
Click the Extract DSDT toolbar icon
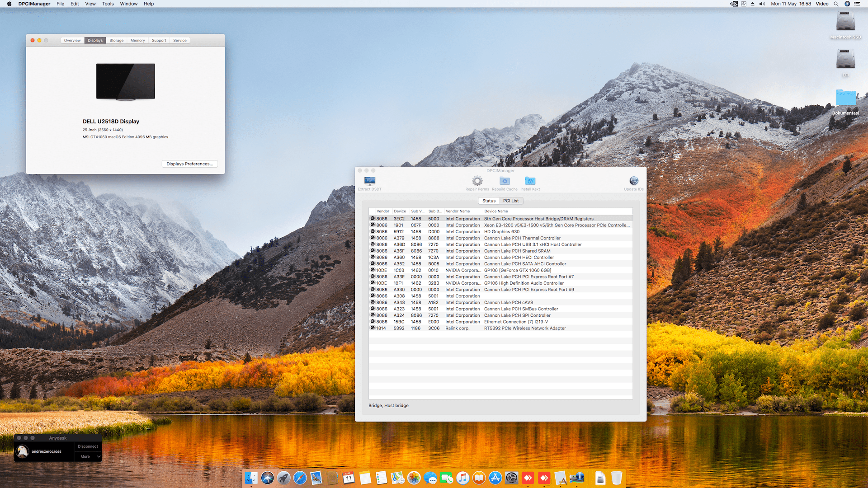(x=370, y=181)
